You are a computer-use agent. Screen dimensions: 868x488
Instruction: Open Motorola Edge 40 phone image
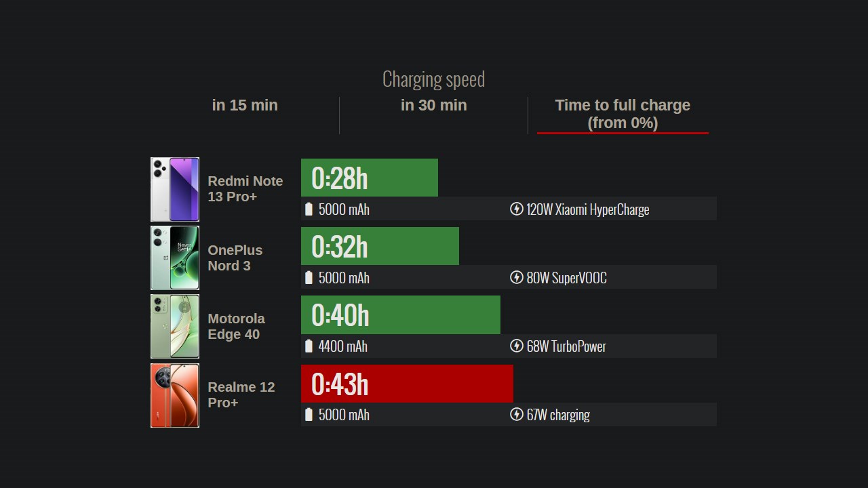coord(175,326)
